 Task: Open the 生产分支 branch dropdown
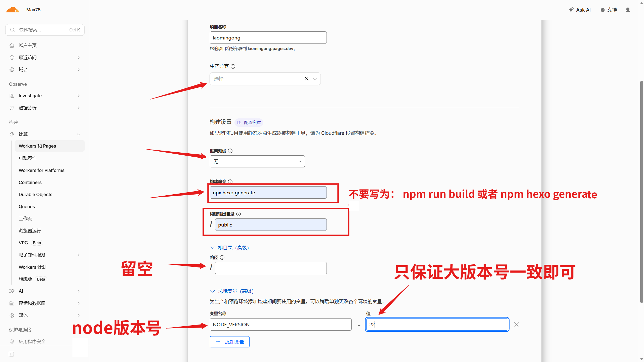pyautogui.click(x=265, y=79)
